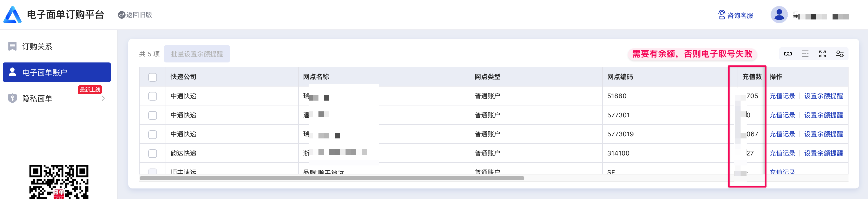
Task: Open the 订购关系 menu item
Action: click(37, 47)
